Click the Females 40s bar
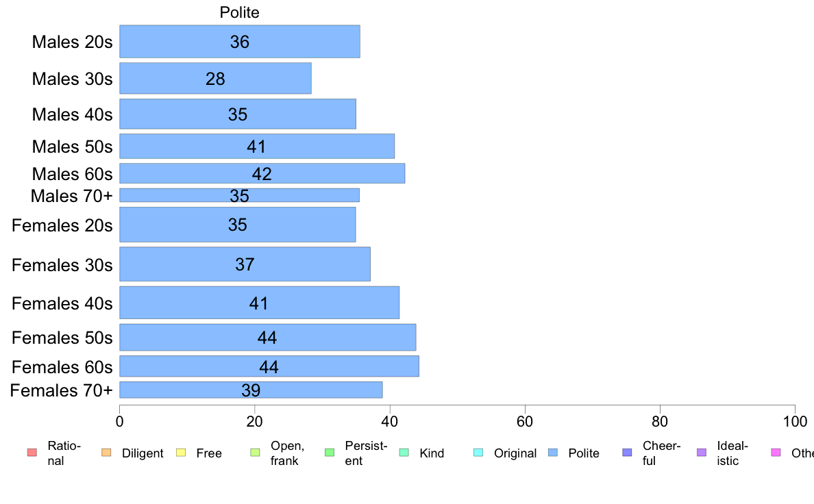Viewport: 814px width, 504px height. [x=259, y=303]
